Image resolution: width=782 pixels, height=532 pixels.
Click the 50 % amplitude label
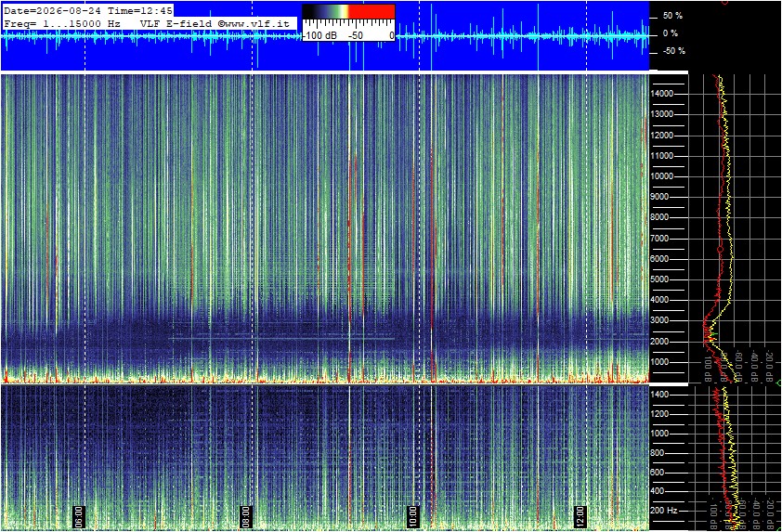click(672, 16)
